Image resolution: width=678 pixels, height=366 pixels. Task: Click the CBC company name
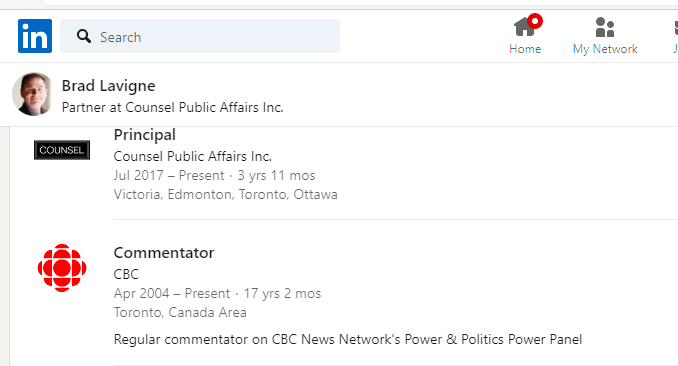[x=126, y=274]
